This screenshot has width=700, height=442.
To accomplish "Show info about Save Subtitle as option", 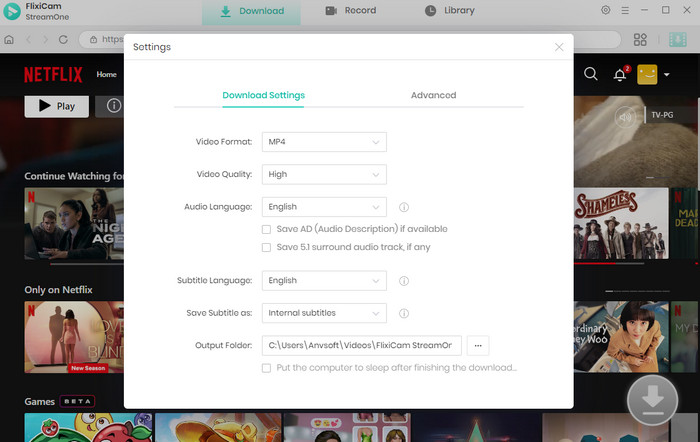I will click(404, 313).
